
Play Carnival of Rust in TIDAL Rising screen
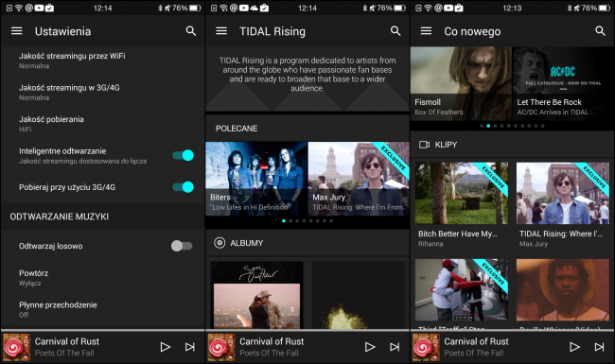370,347
